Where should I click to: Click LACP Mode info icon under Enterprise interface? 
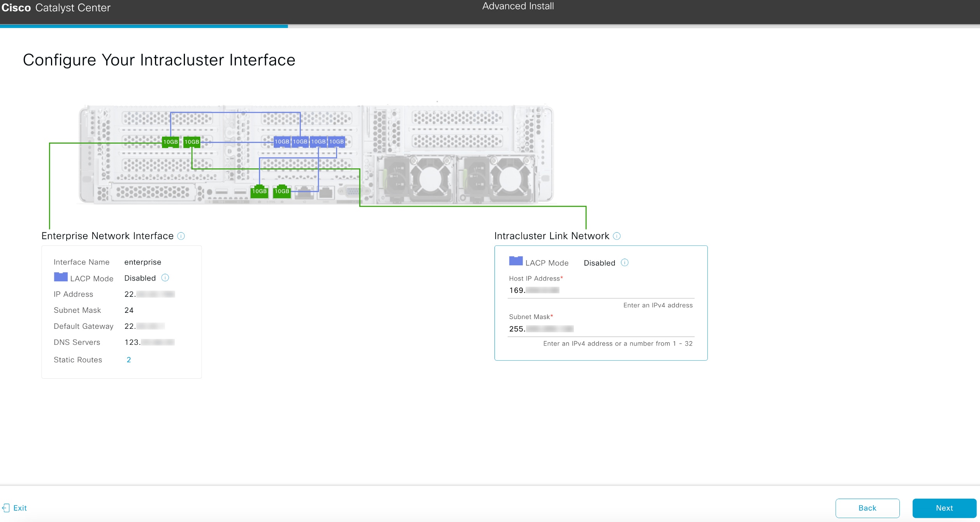pyautogui.click(x=165, y=278)
